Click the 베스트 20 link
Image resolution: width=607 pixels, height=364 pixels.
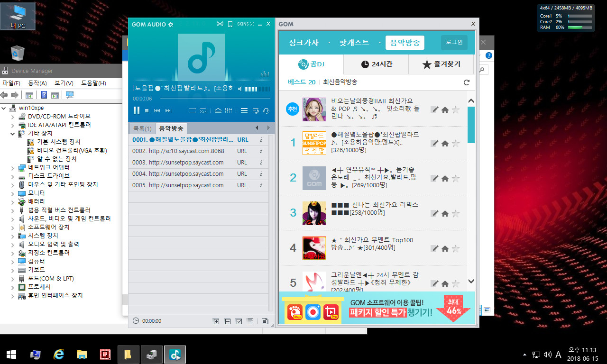point(302,82)
